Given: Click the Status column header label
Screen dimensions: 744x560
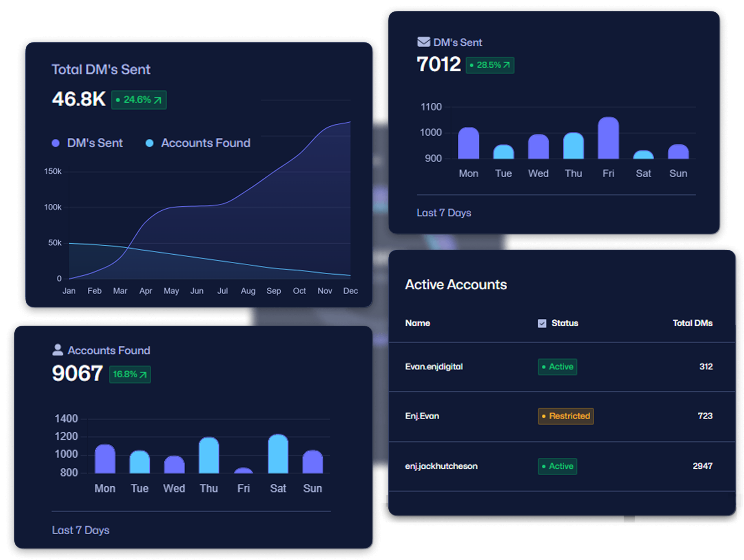Looking at the screenshot, I should [565, 323].
